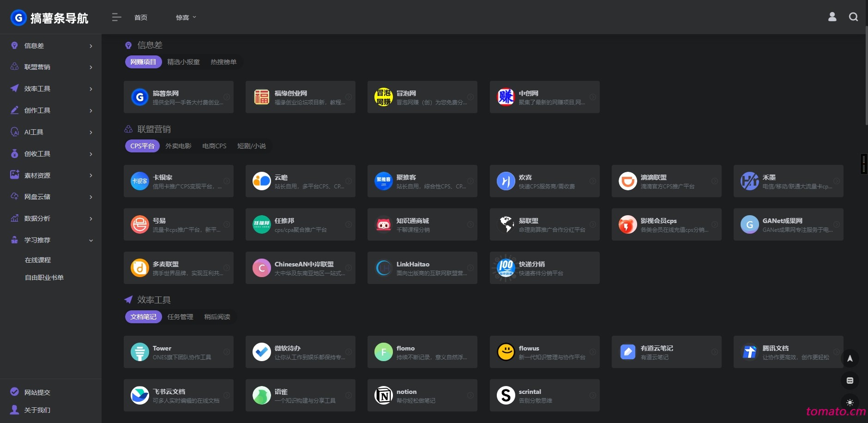Open the 多麦联盟 card icon

click(139, 268)
